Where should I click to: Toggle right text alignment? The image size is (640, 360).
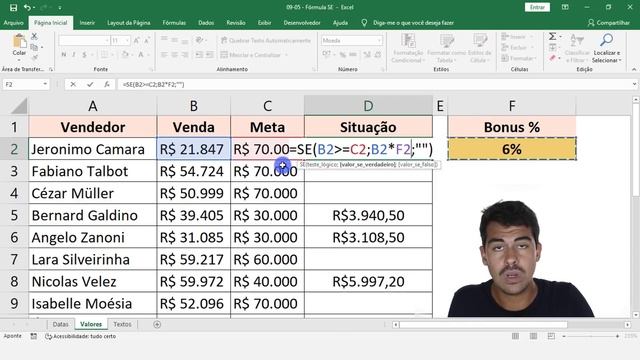(x=184, y=55)
